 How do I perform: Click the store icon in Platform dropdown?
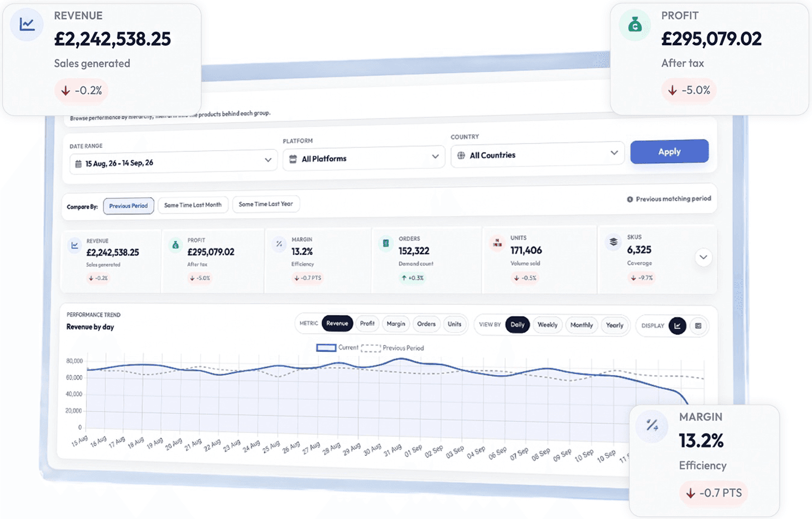(293, 159)
